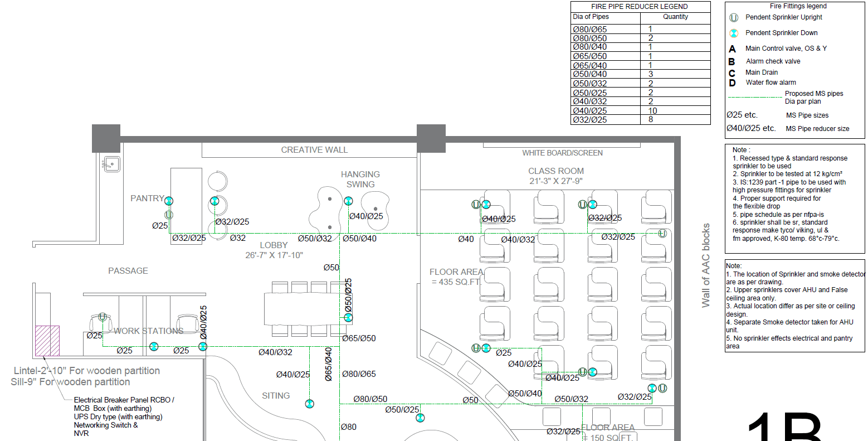Viewport: 868px width, 441px height.
Task: Click the pipe schedule as per nfpa-is note
Action: point(778,214)
